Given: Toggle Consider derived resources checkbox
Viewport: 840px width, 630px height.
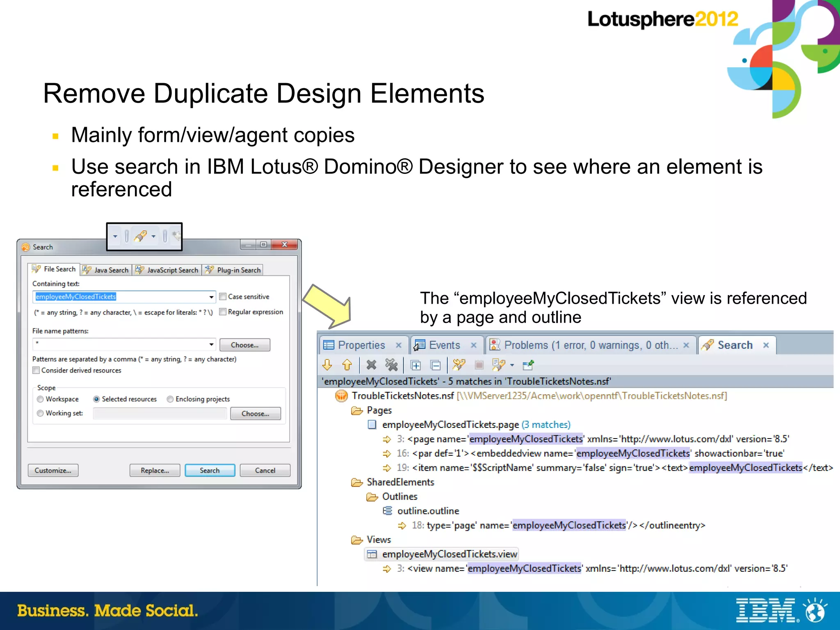Looking at the screenshot, I should 36,370.
